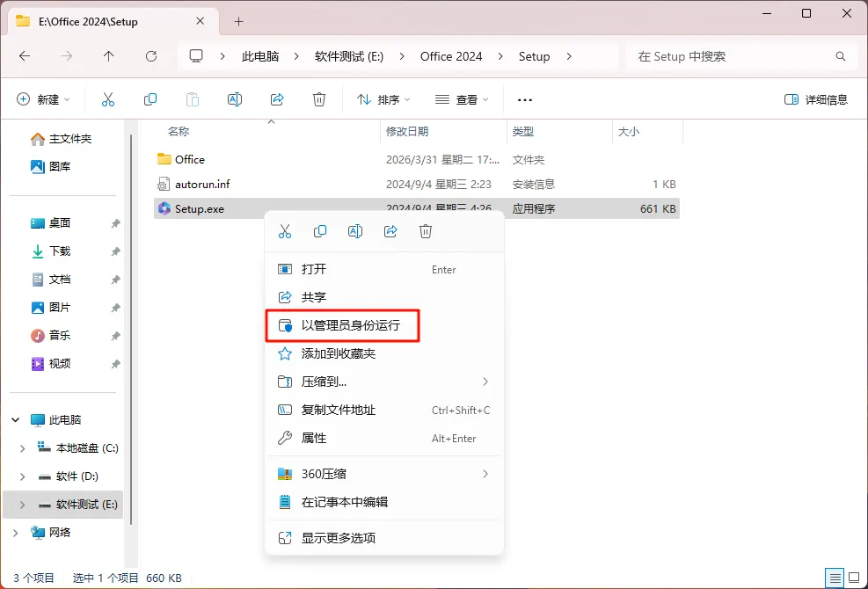
Task: Switch to the details list view in the status bar
Action: coord(835,578)
